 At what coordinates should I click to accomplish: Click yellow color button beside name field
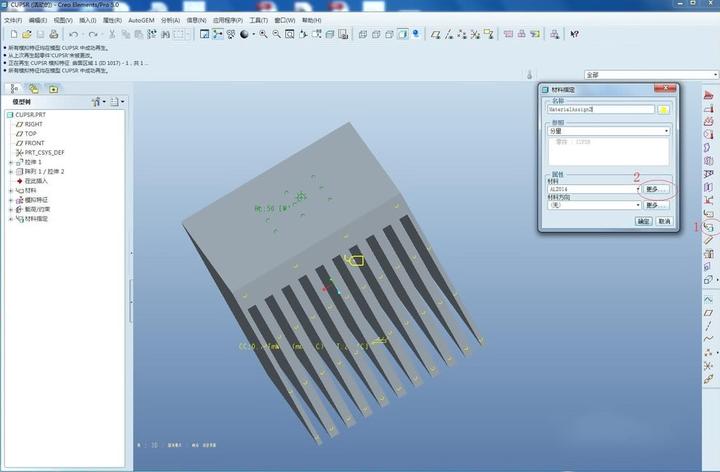(x=663, y=110)
